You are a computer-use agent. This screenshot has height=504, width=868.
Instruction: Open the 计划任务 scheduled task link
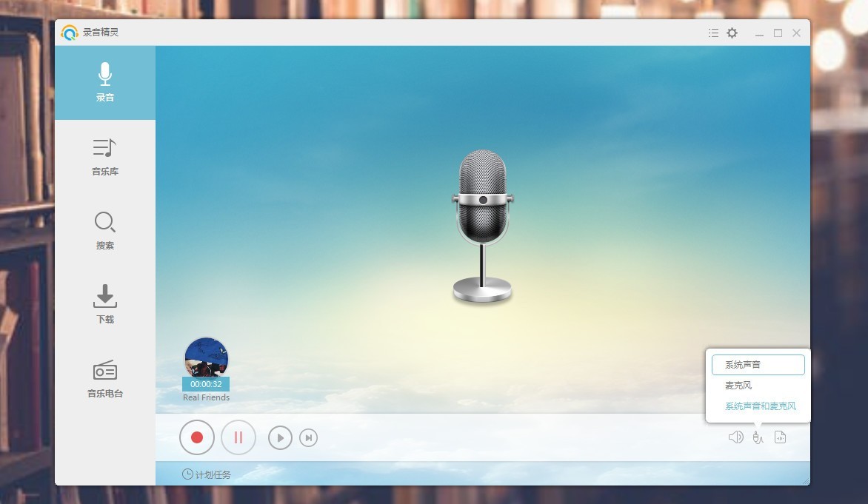pyautogui.click(x=207, y=474)
